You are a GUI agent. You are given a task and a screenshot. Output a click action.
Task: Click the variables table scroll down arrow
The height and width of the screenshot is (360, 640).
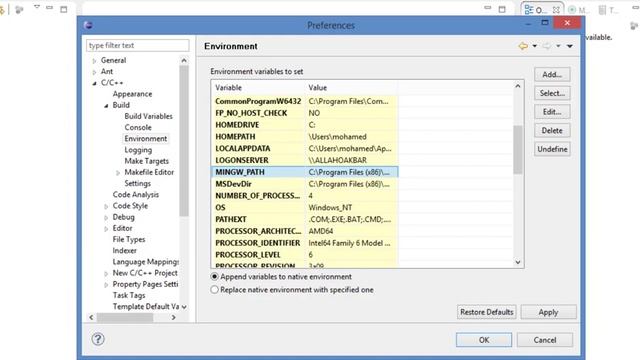click(x=518, y=262)
